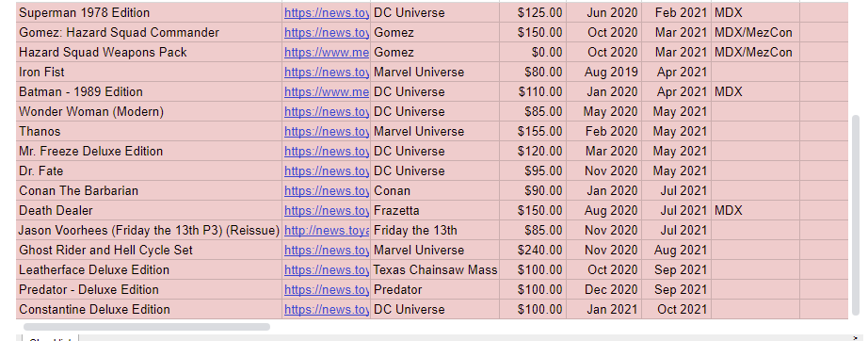Screen dimensions: 868x341
Task: Open the Jason Voorhees reissue link
Action: point(326,230)
